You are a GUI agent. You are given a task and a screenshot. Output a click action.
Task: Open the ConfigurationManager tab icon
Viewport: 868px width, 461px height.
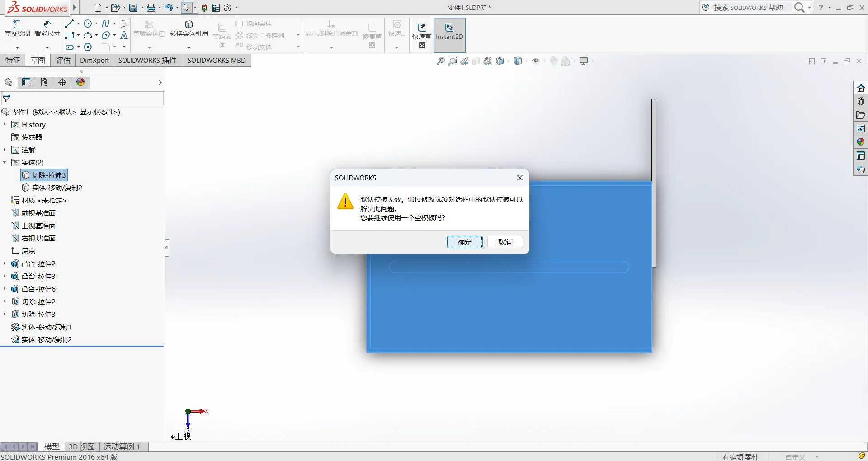coord(44,82)
